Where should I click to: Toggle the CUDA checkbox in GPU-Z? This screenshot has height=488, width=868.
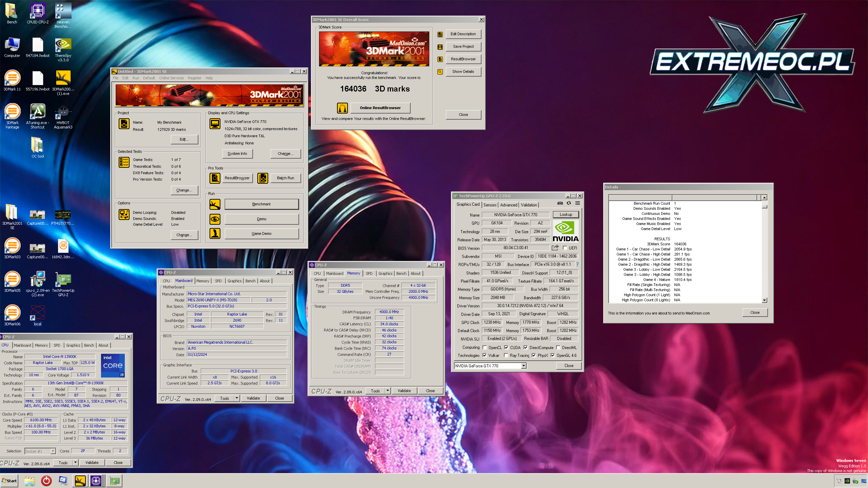(506, 347)
